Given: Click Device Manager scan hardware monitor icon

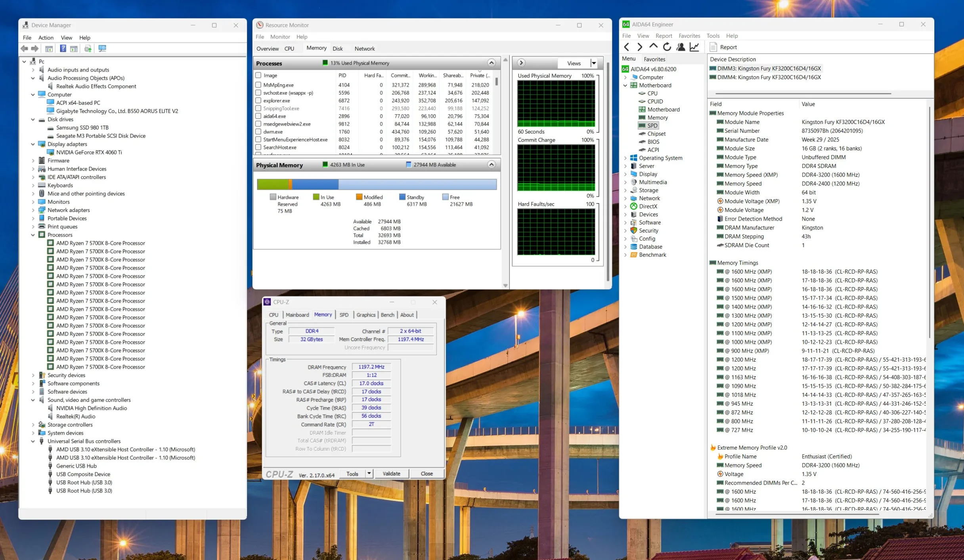Looking at the screenshot, I should pos(102,48).
